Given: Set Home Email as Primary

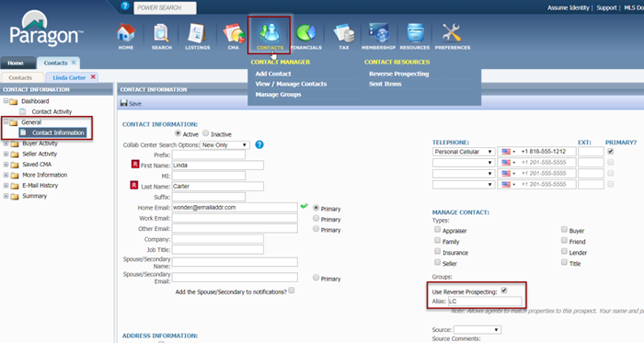Looking at the screenshot, I should (x=316, y=208).
